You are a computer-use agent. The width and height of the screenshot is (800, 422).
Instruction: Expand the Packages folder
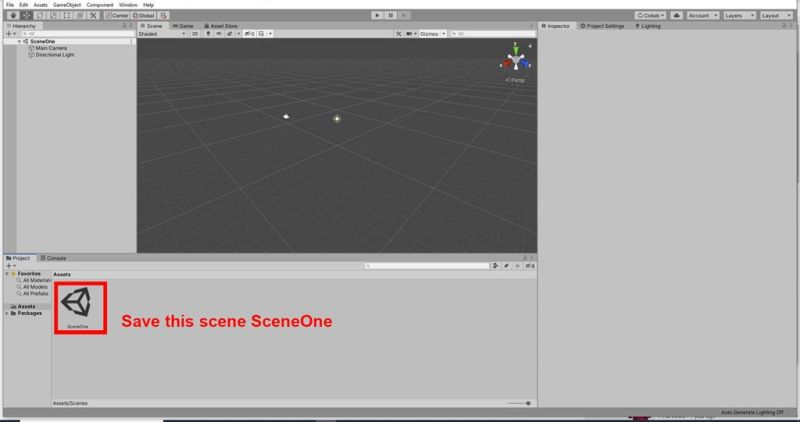click(x=7, y=313)
